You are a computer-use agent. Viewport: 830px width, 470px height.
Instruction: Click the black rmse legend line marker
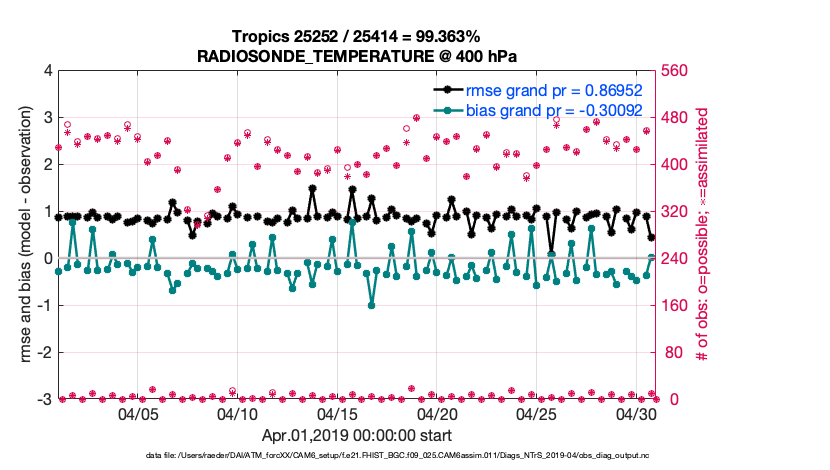[x=446, y=90]
